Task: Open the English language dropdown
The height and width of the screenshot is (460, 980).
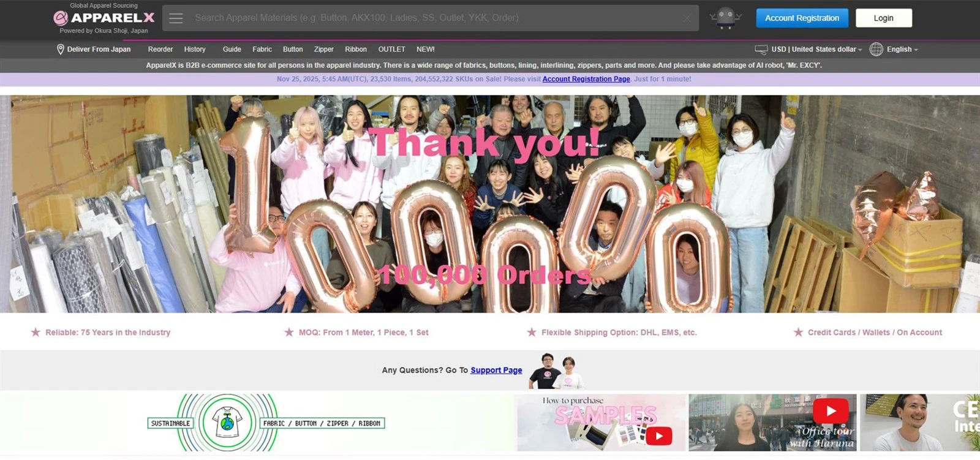Action: tap(902, 50)
